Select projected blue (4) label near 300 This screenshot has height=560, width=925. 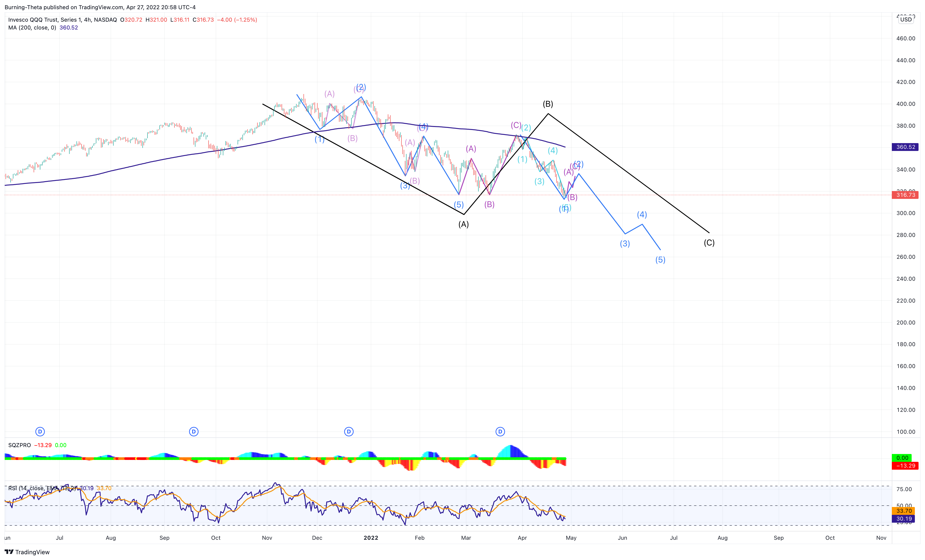[x=642, y=215]
